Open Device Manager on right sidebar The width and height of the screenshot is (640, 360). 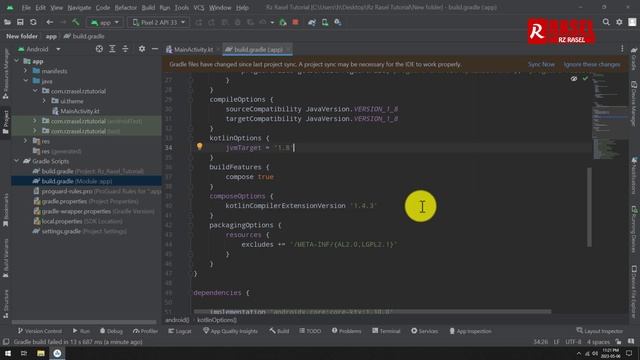pos(634,104)
